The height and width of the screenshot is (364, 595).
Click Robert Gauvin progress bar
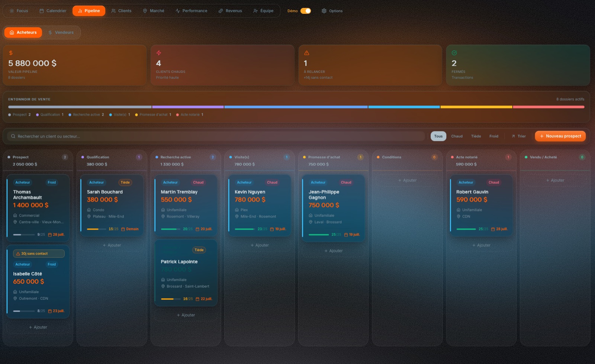(x=466, y=229)
